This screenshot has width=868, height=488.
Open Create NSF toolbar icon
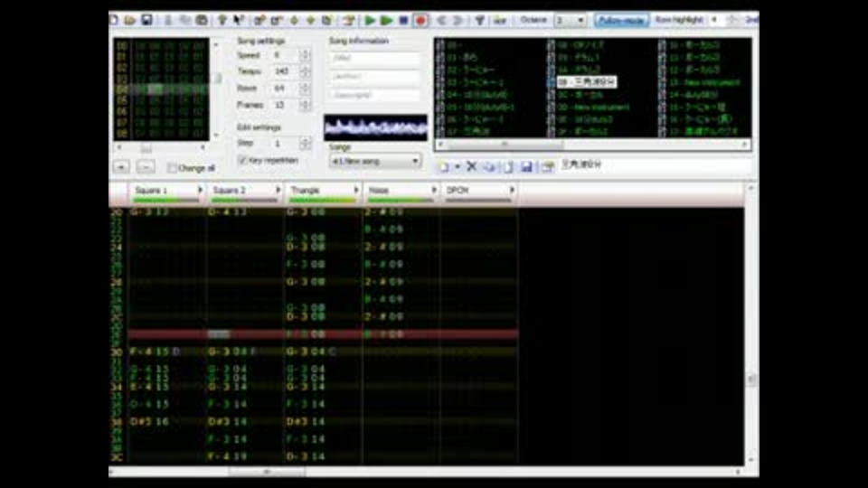pos(500,21)
